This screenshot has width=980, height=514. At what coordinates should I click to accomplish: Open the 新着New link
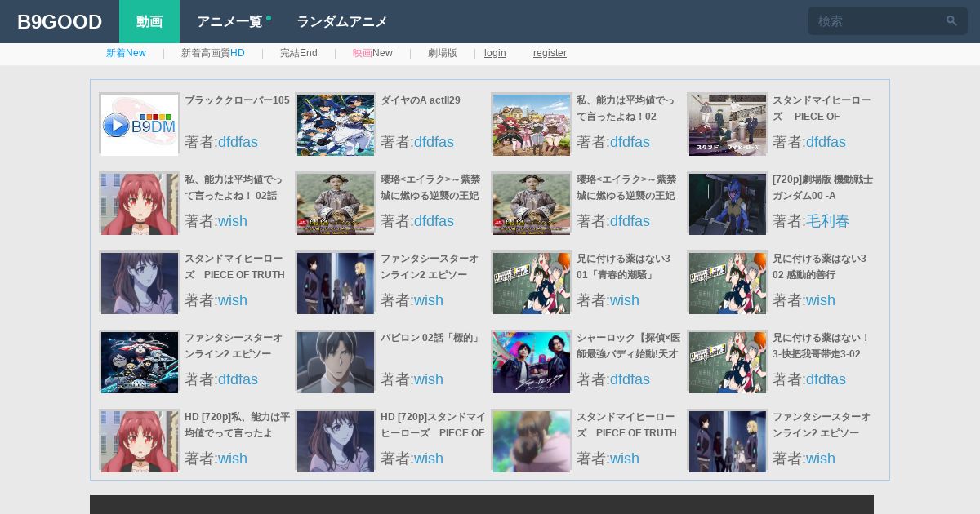(x=126, y=53)
